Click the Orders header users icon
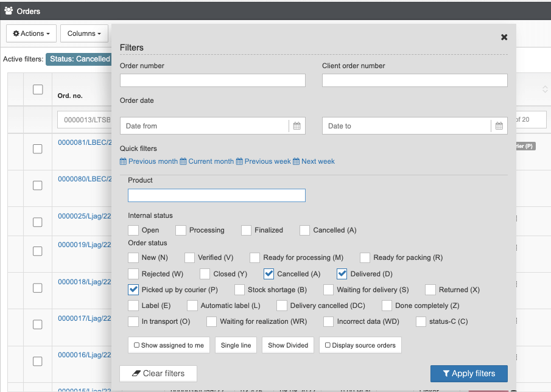Screen dimensions: 551x392 coord(9,11)
